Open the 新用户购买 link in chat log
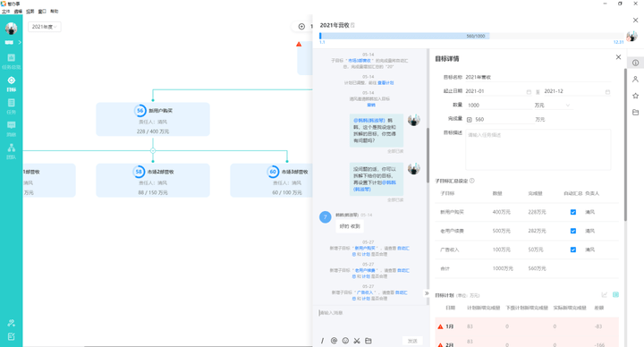This screenshot has width=644, height=347. coord(366,248)
